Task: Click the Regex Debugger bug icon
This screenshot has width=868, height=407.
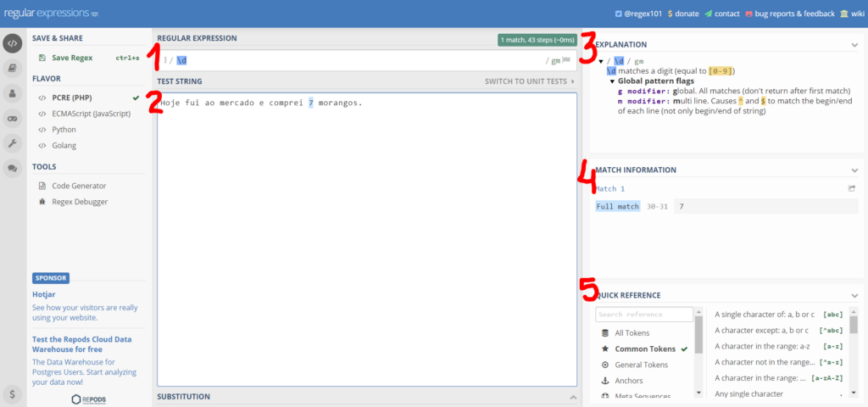Action: (42, 202)
